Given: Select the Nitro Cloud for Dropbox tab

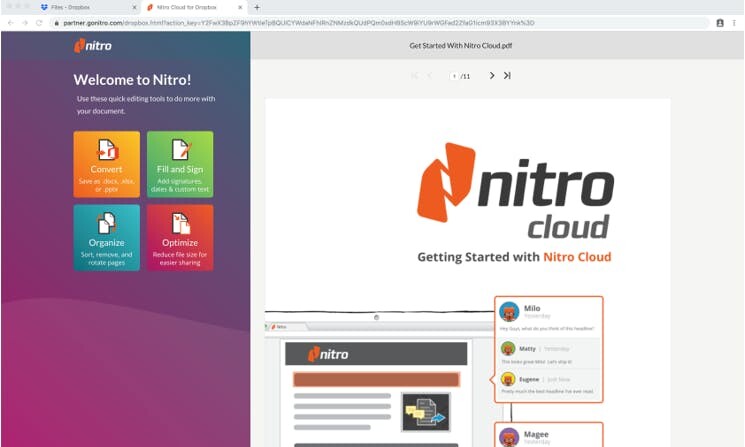Looking at the screenshot, I should pyautogui.click(x=190, y=7).
